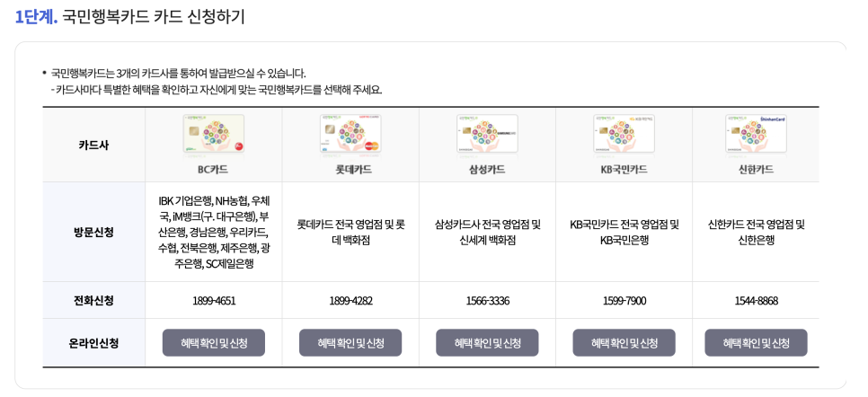This screenshot has width=868, height=397.
Task: Open BC카드 혜택 확인 및 신청
Action: tap(214, 343)
